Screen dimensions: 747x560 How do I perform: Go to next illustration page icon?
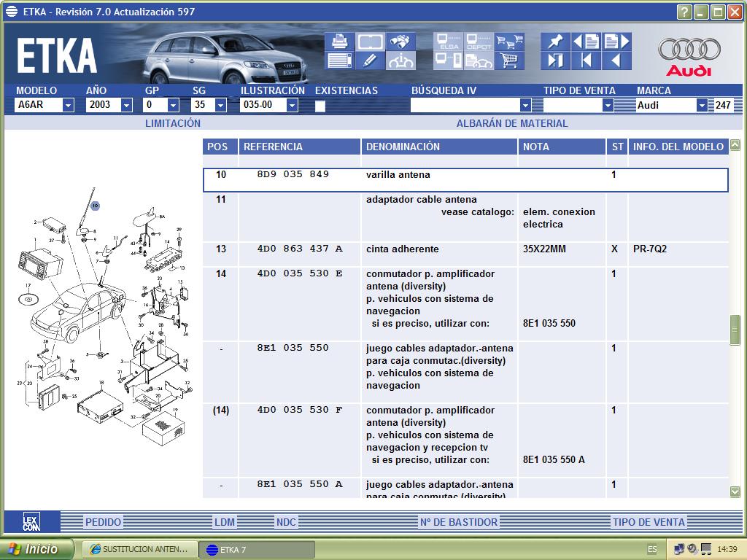(x=617, y=42)
